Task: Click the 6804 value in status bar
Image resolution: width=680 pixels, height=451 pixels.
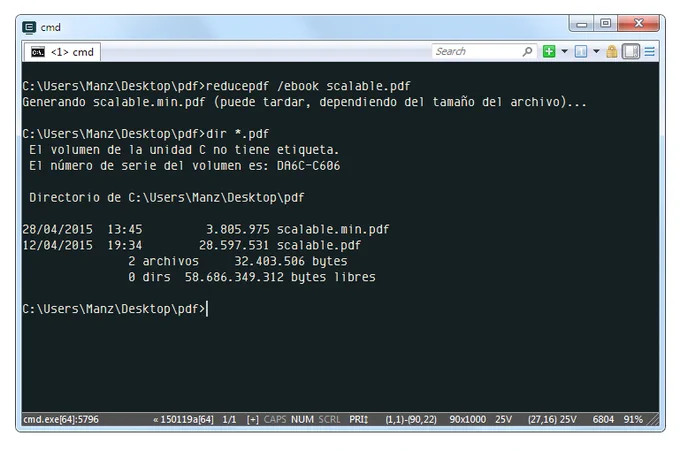Action: point(603,419)
